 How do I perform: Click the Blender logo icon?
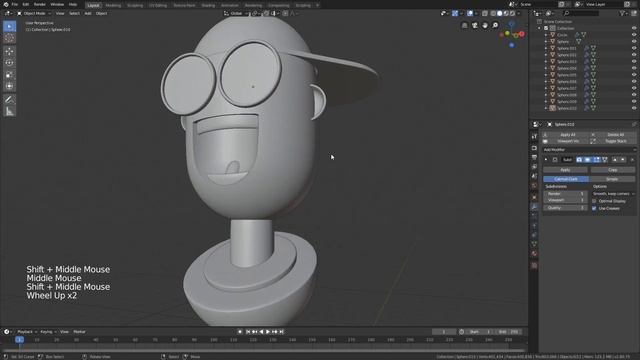6,4
